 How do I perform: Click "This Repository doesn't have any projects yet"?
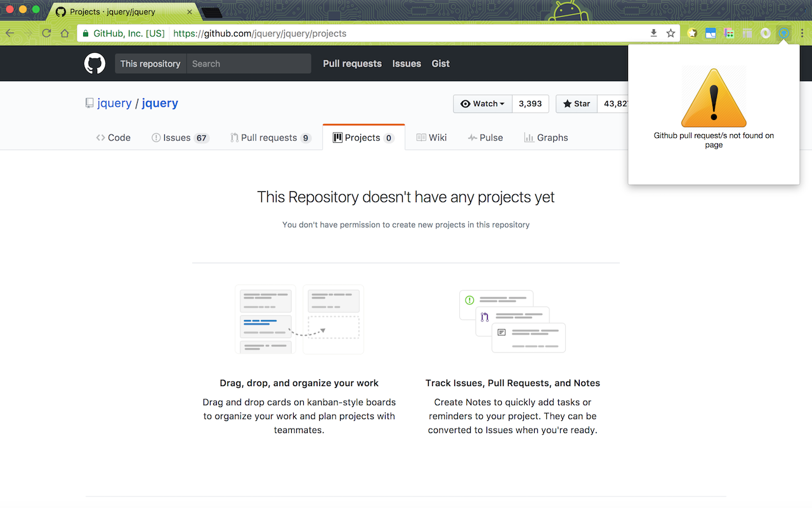click(406, 197)
